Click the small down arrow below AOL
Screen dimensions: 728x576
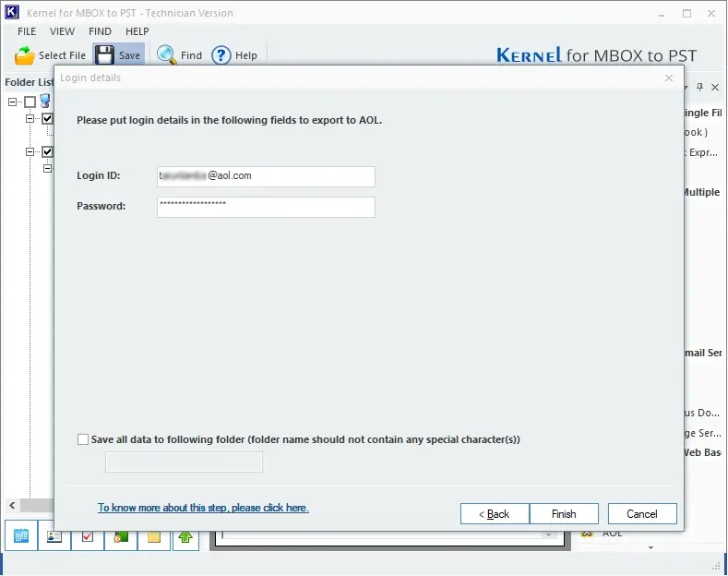coord(650,547)
